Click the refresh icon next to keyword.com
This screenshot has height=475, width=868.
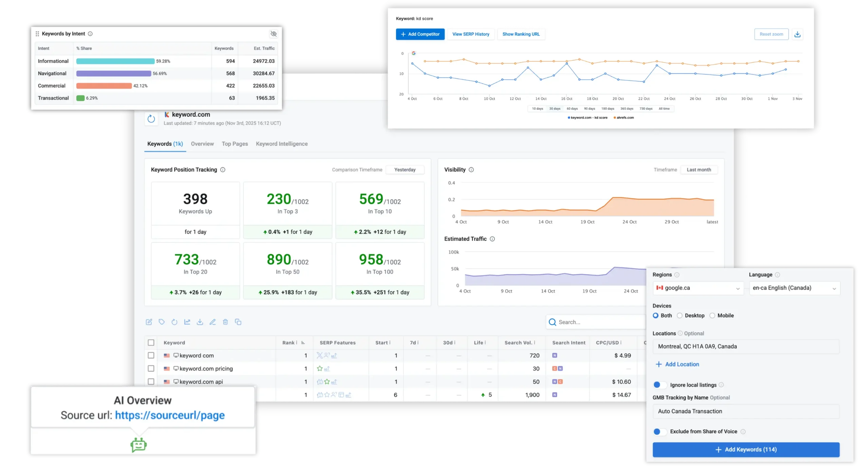(x=152, y=119)
